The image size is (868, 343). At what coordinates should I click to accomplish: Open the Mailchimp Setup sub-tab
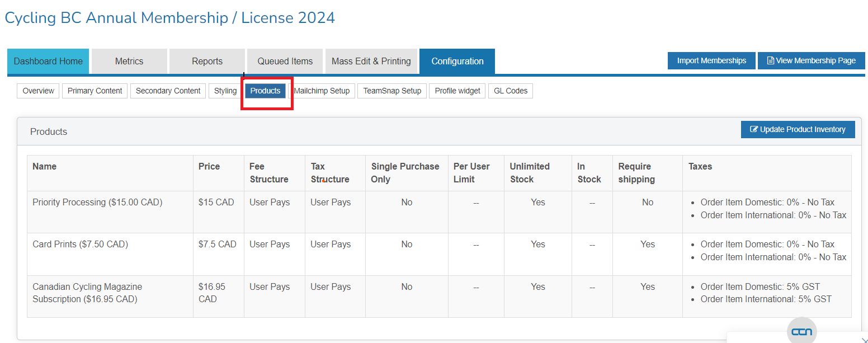[x=323, y=91]
